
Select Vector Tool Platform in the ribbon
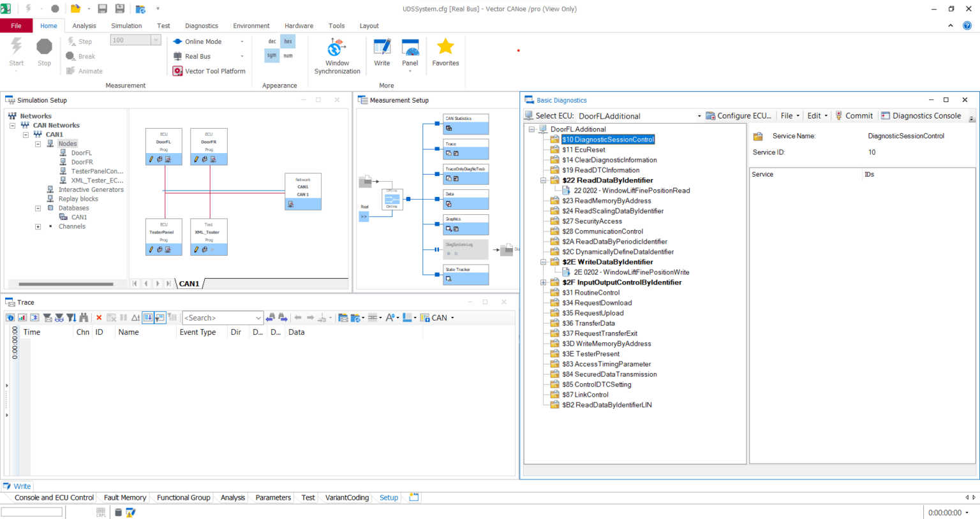[209, 71]
